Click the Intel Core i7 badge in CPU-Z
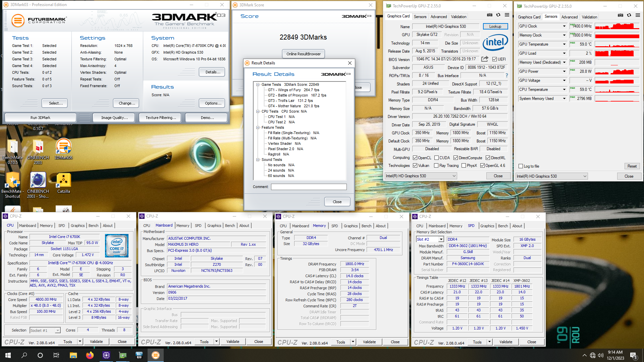The width and height of the screenshot is (644, 362). 117,246
